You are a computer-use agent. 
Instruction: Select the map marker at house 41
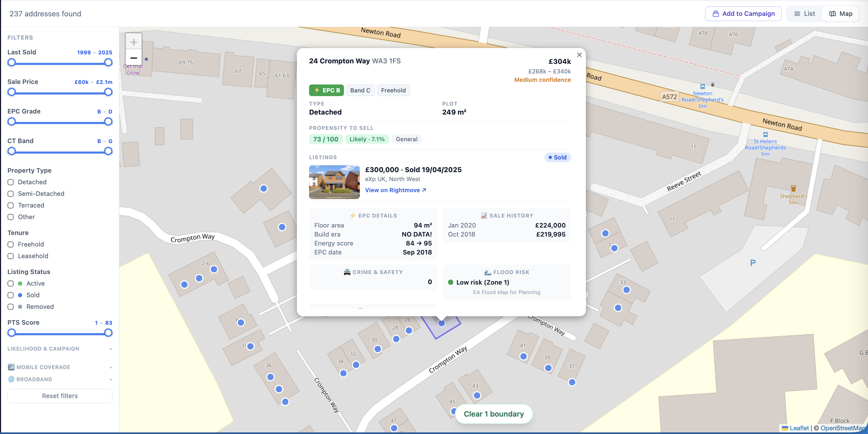click(523, 356)
